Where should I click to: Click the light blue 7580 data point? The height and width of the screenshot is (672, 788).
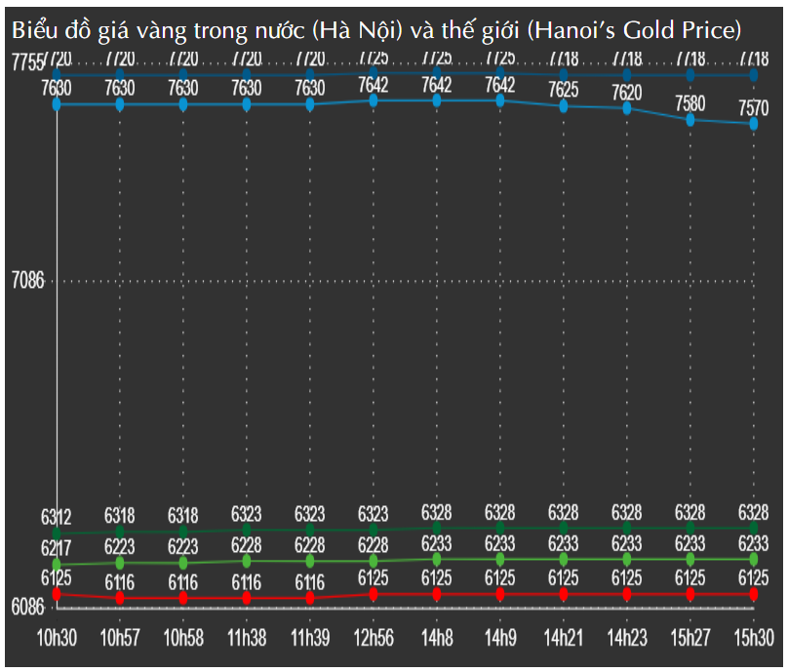[x=690, y=119]
